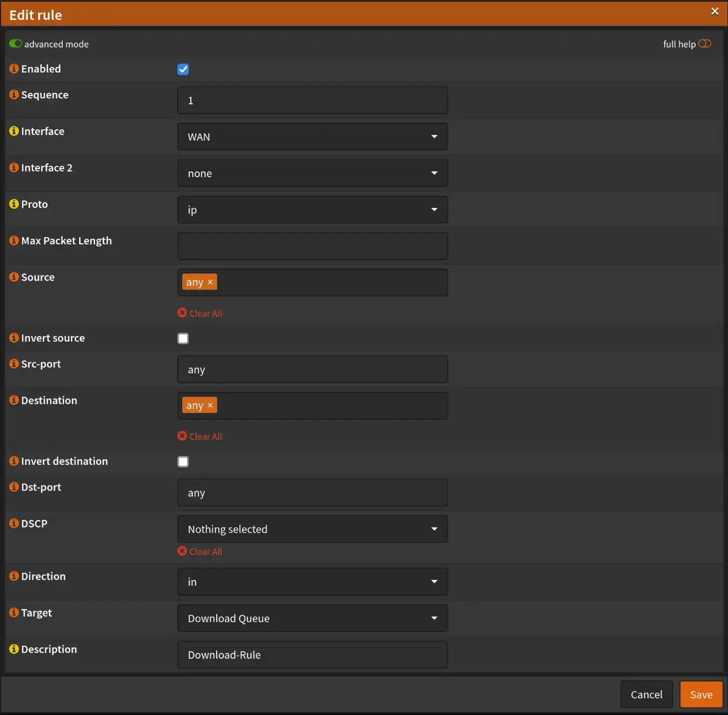Click Clear All under the DSCP field
Screen dimensions: 728x715
click(x=201, y=551)
